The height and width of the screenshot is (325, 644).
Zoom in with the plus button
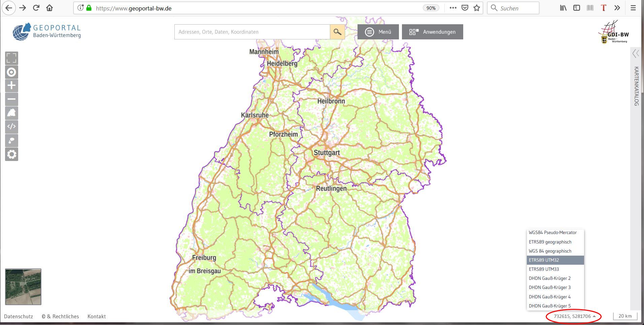click(11, 86)
